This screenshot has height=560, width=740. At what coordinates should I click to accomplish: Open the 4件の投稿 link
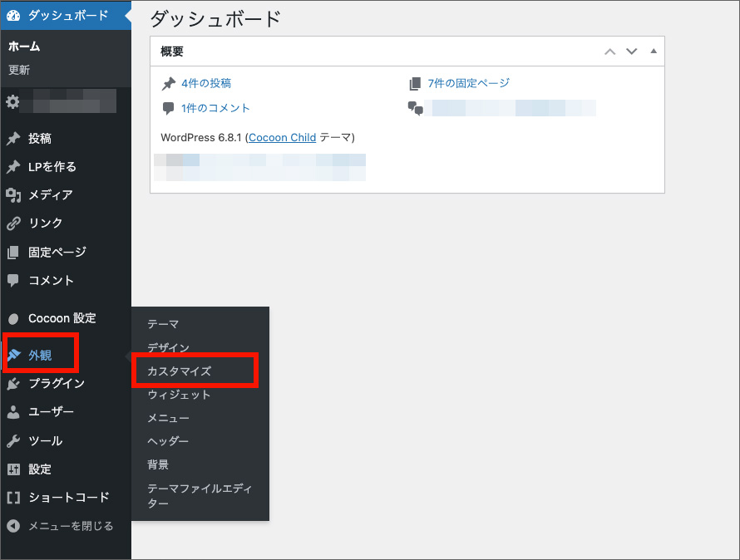point(206,84)
